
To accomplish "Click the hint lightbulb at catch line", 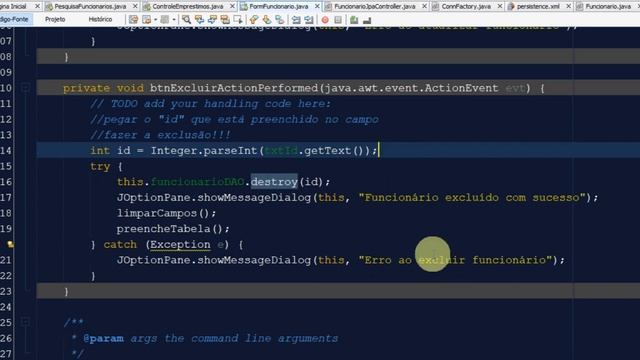I will [11, 244].
